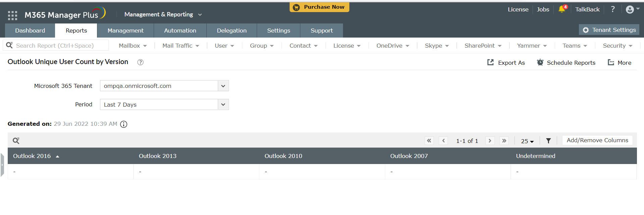Click the notification bell icon

pyautogui.click(x=562, y=9)
